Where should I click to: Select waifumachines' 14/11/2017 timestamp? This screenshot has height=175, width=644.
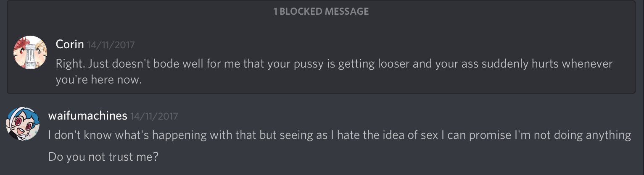[x=154, y=116]
